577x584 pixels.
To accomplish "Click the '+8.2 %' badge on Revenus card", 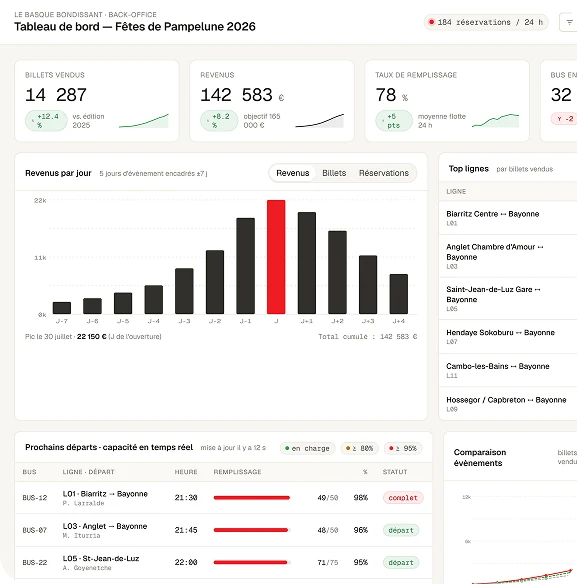I will click(219, 121).
